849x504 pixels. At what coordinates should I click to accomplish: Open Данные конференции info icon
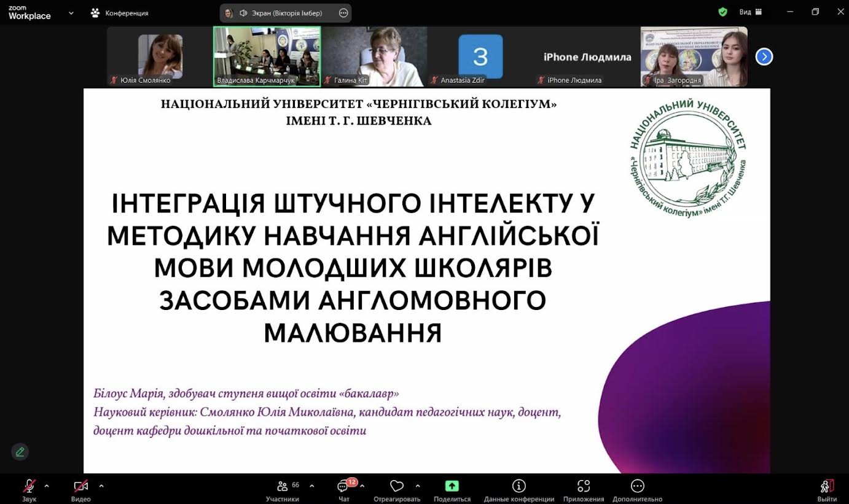pyautogui.click(x=519, y=489)
